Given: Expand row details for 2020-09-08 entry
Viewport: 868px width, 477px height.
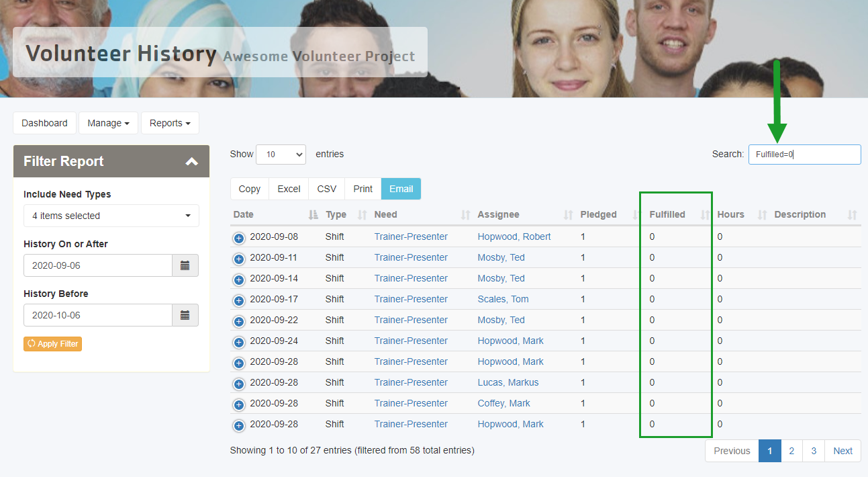Looking at the screenshot, I should point(239,238).
